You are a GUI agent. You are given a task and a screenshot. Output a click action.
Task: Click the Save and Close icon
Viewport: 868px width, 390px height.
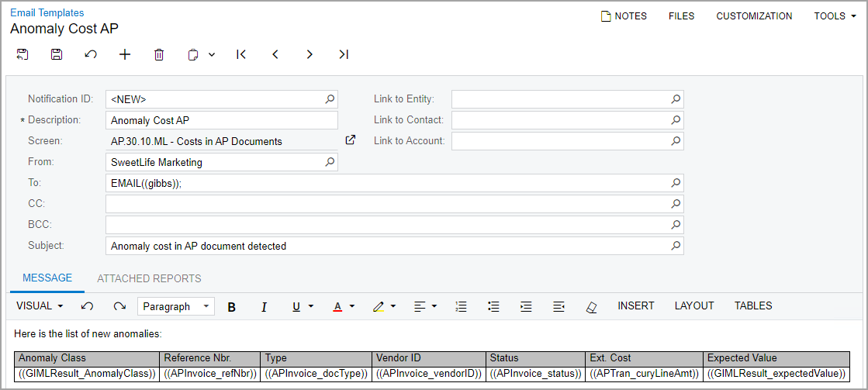[x=22, y=54]
